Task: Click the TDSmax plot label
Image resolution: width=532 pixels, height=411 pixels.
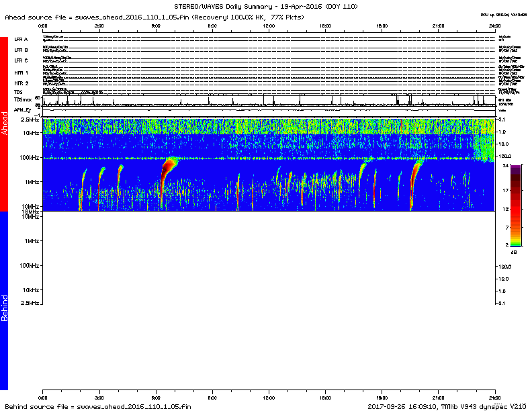Action: [24, 99]
